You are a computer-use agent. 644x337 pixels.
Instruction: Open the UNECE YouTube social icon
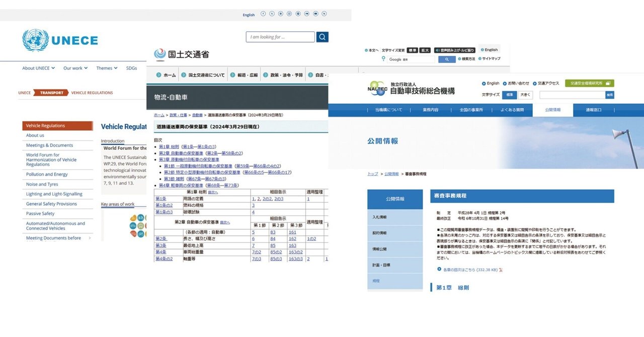coord(315,14)
